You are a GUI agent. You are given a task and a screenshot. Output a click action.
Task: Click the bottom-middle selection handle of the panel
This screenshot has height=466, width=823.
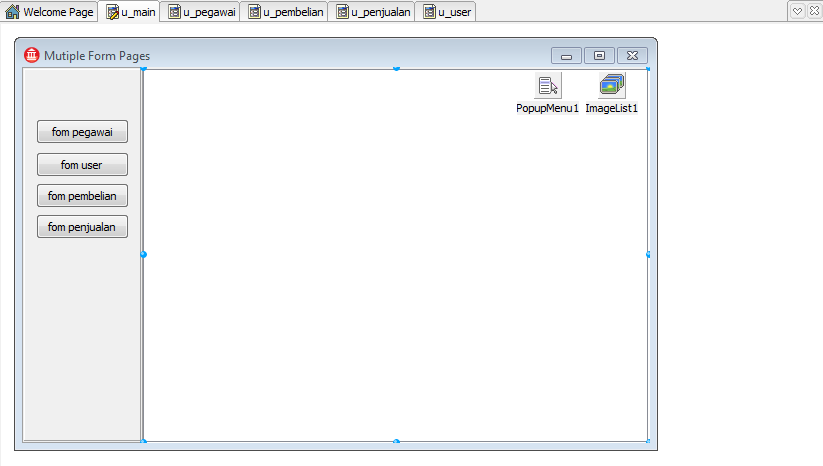click(x=396, y=441)
